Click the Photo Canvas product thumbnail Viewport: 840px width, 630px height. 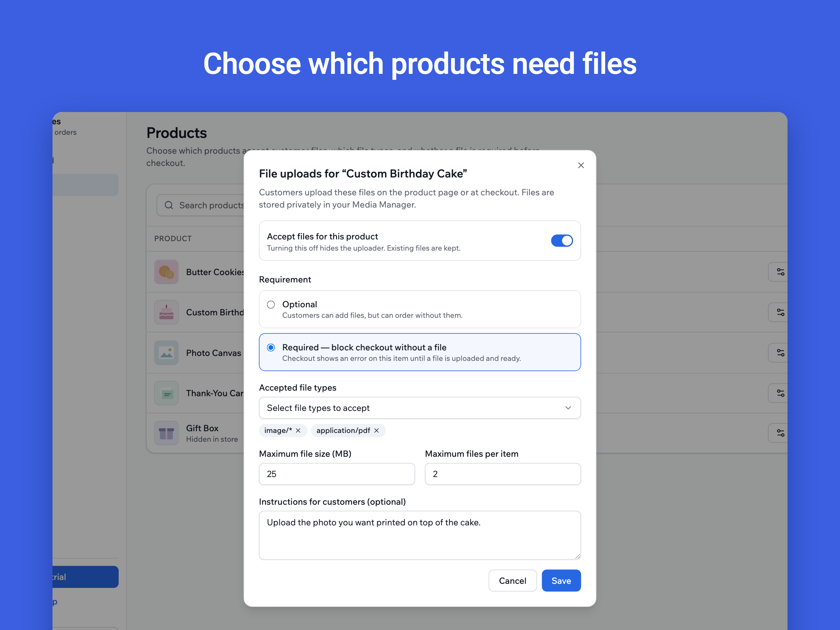point(166,352)
